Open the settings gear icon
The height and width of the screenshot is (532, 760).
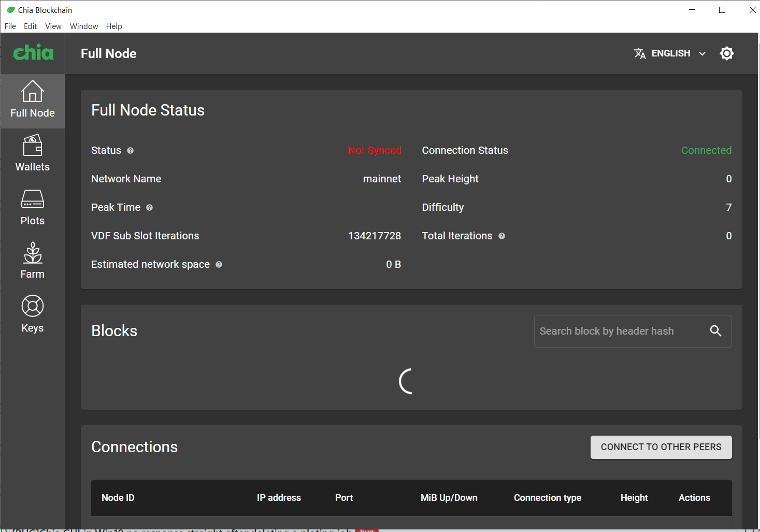(x=727, y=53)
